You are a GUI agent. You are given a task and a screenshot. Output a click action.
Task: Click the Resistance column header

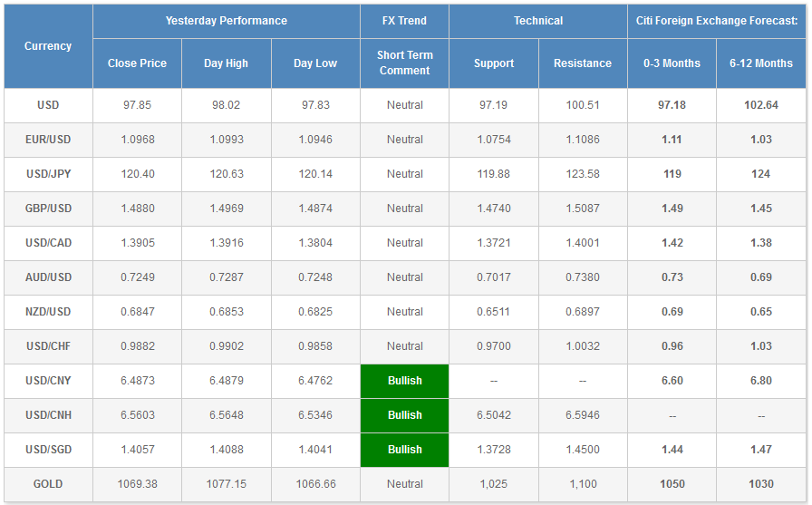coord(582,63)
